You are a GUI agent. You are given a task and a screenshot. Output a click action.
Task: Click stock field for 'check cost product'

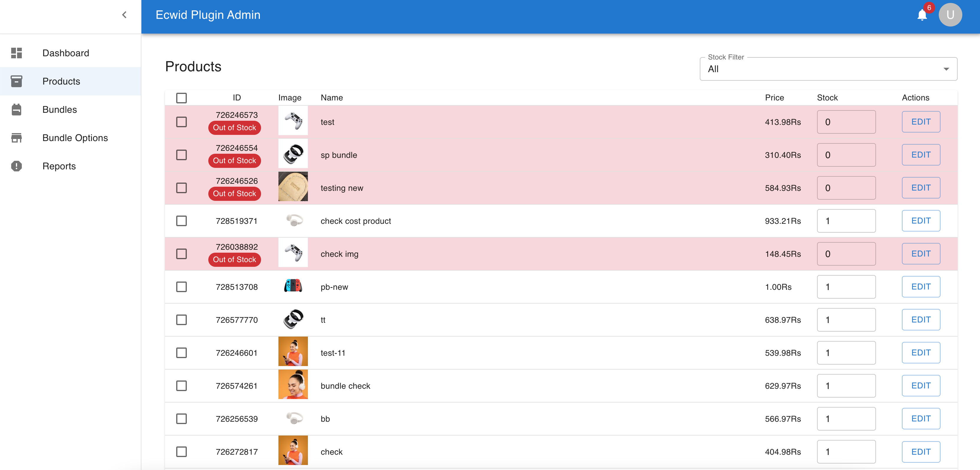point(846,221)
